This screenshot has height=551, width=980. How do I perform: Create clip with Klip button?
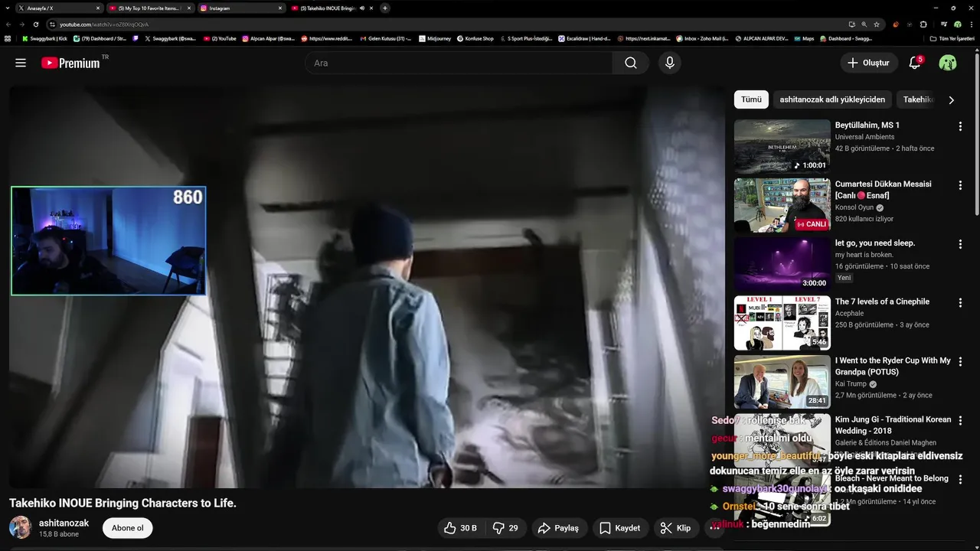[676, 528]
